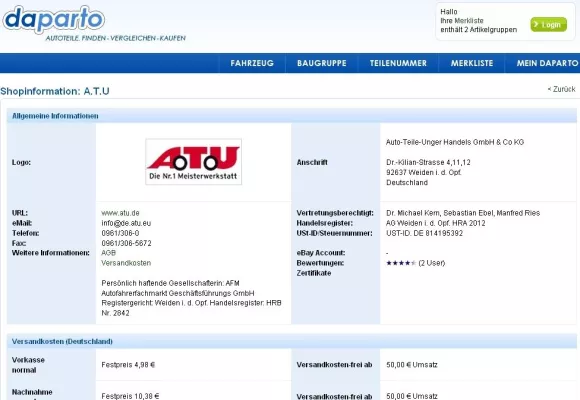The width and height of the screenshot is (580, 400).
Task: Click the A.T.U Meisterwerkstatt logo image
Action: (193, 162)
